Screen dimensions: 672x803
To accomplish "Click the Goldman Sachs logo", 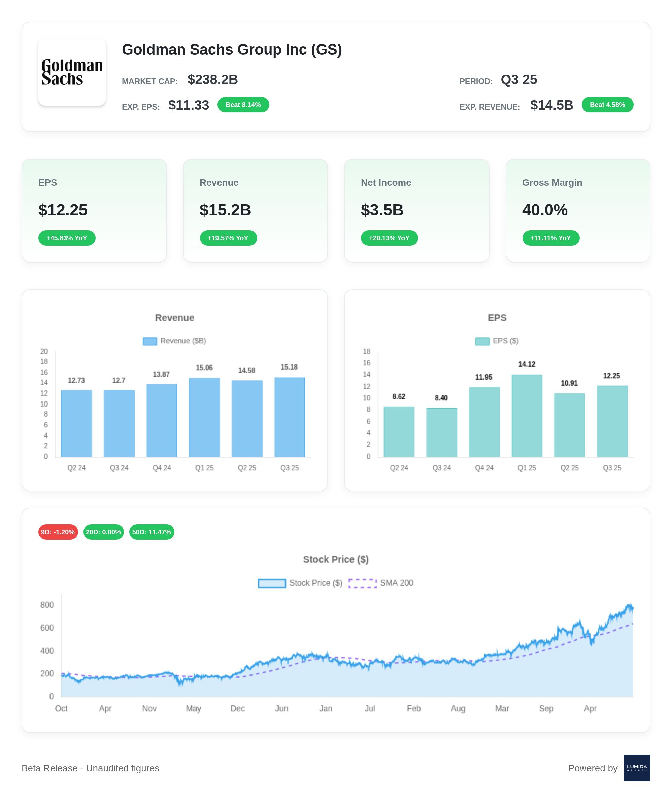I will 72,72.
